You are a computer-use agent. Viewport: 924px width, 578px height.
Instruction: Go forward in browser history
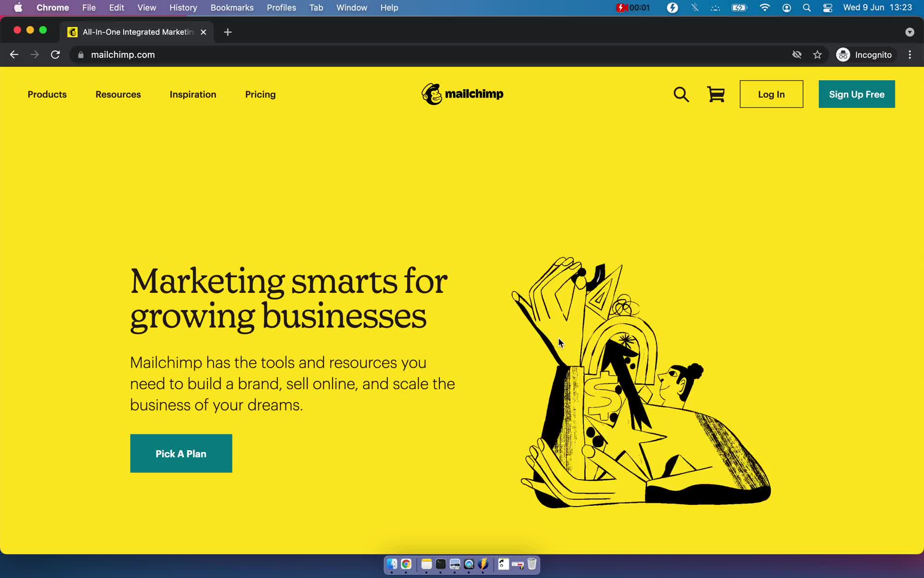(x=35, y=54)
